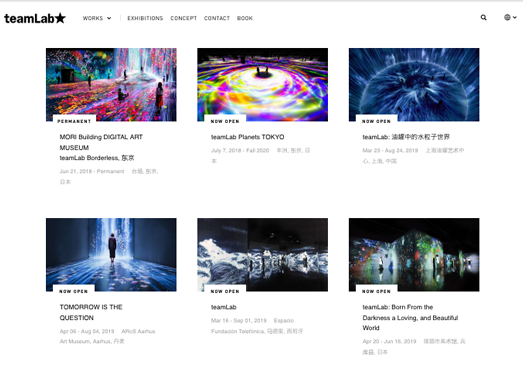This screenshot has width=523, height=375.
Task: Click teamLab Planets TOKYO title link
Action: (x=247, y=137)
